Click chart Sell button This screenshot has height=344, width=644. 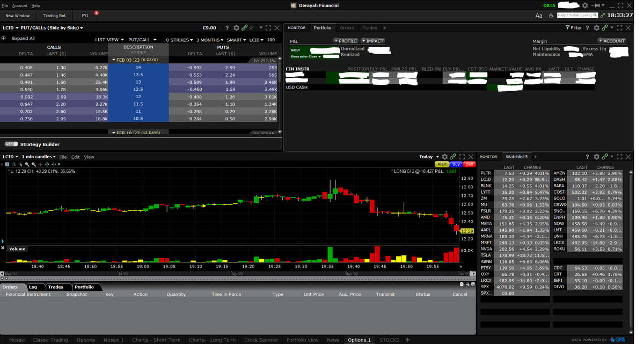coord(469,164)
